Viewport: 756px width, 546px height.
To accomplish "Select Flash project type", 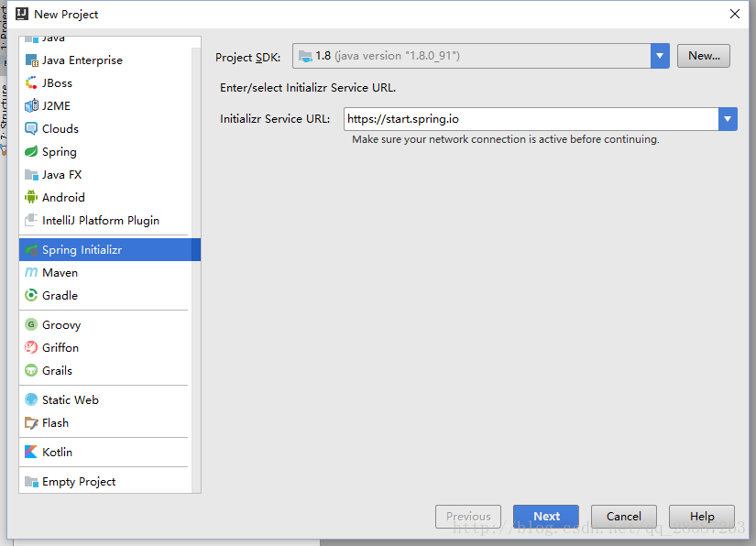I will click(x=105, y=422).
